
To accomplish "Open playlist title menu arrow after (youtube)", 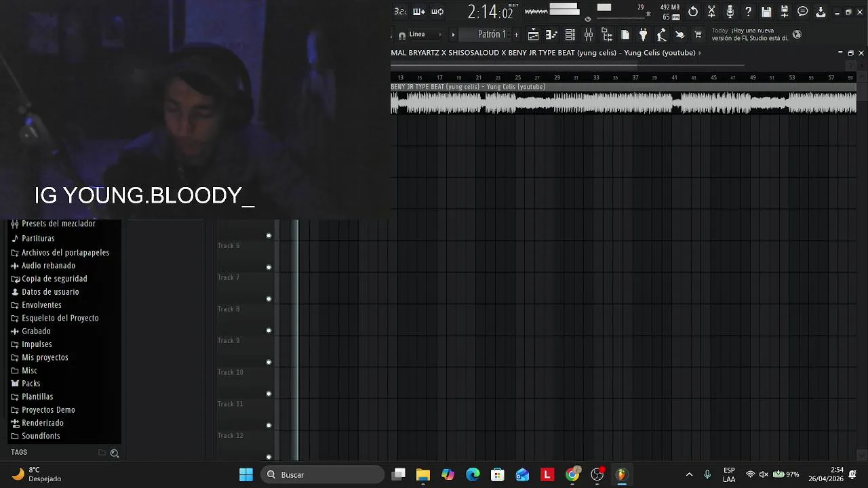I will coord(700,53).
